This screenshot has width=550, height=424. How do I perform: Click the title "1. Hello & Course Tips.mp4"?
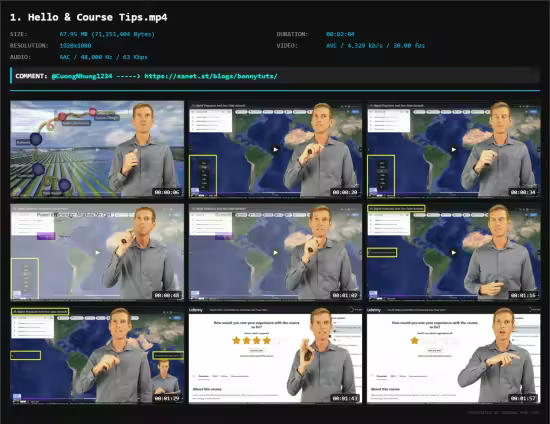(89, 17)
